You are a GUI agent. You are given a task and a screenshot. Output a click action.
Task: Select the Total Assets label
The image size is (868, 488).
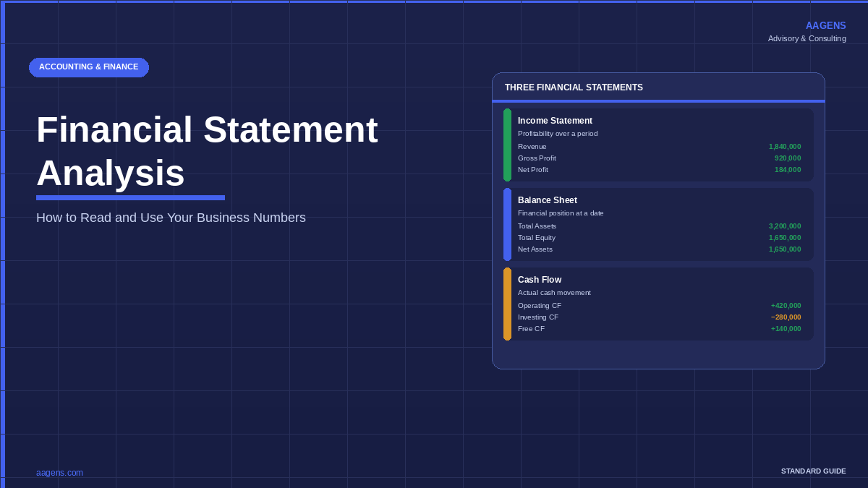tap(537, 226)
